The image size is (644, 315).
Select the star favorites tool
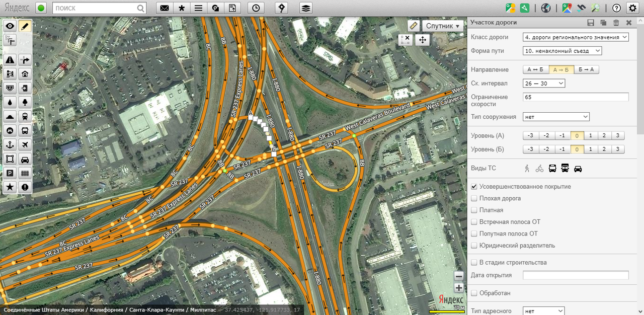tap(10, 187)
